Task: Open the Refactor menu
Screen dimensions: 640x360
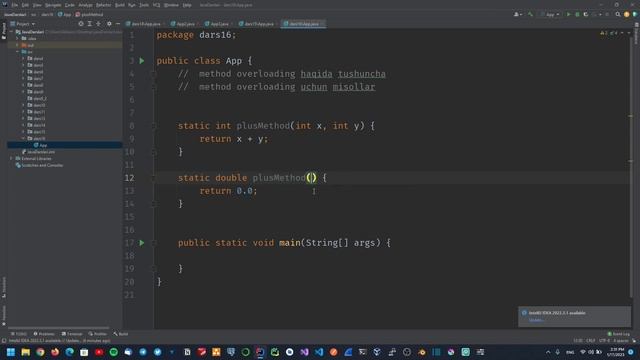Action: pyautogui.click(x=103, y=5)
